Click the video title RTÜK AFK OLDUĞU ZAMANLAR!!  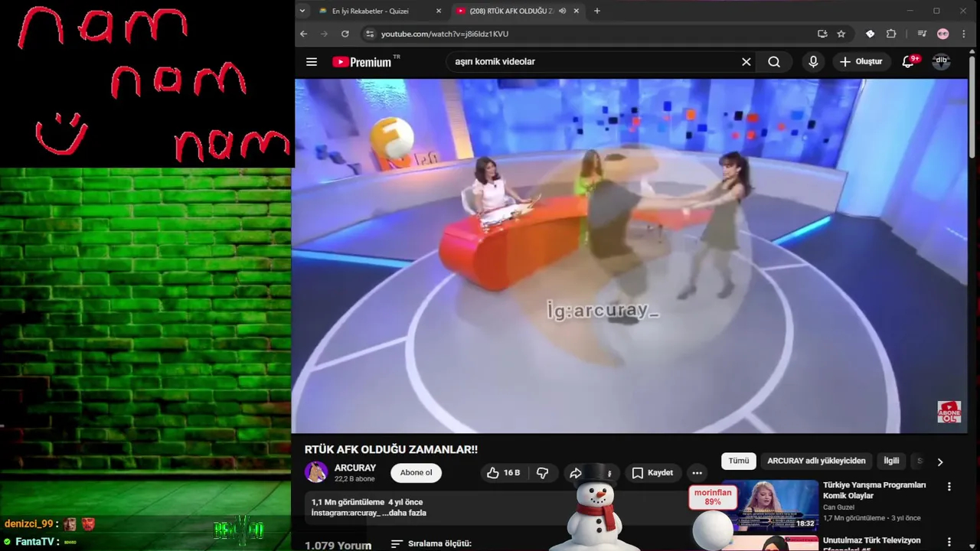[391, 450]
